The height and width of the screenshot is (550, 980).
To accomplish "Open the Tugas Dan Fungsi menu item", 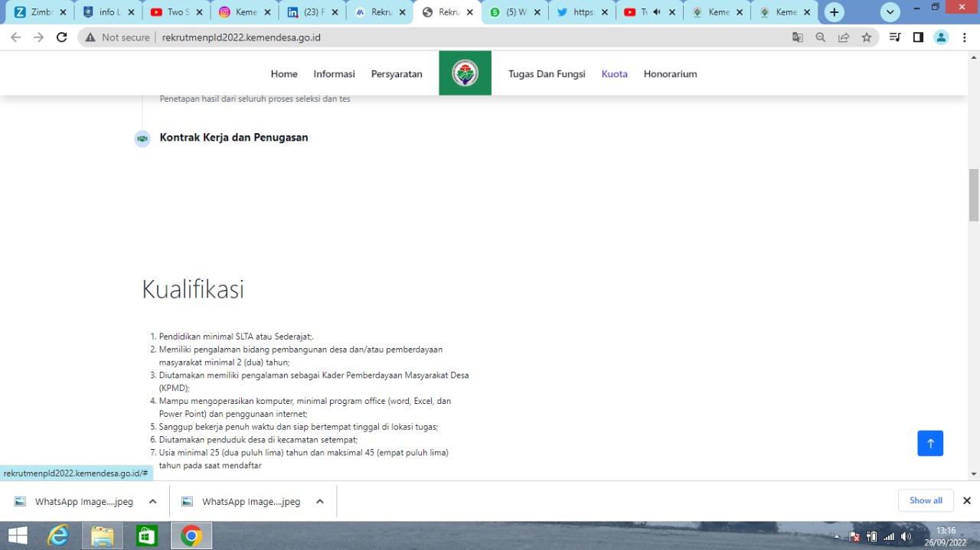I will [547, 74].
